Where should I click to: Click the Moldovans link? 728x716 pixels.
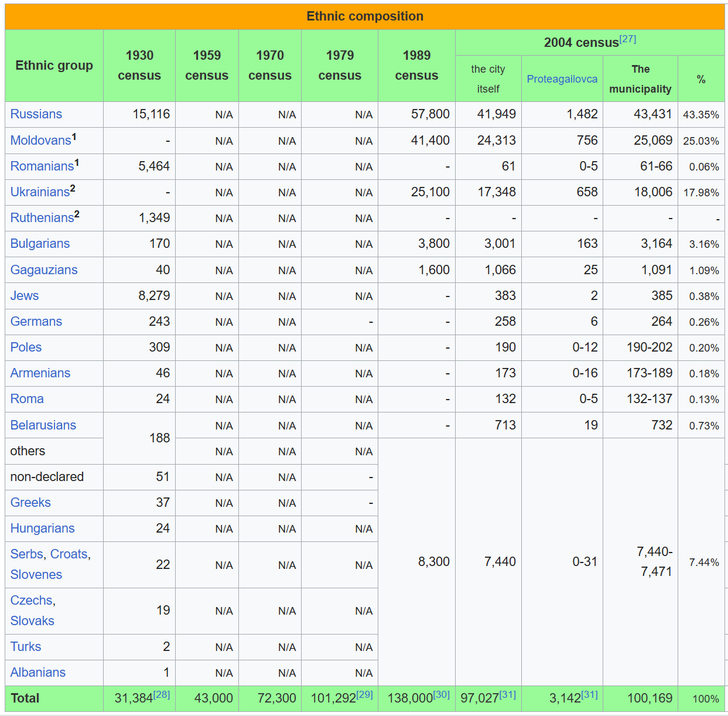pos(40,141)
